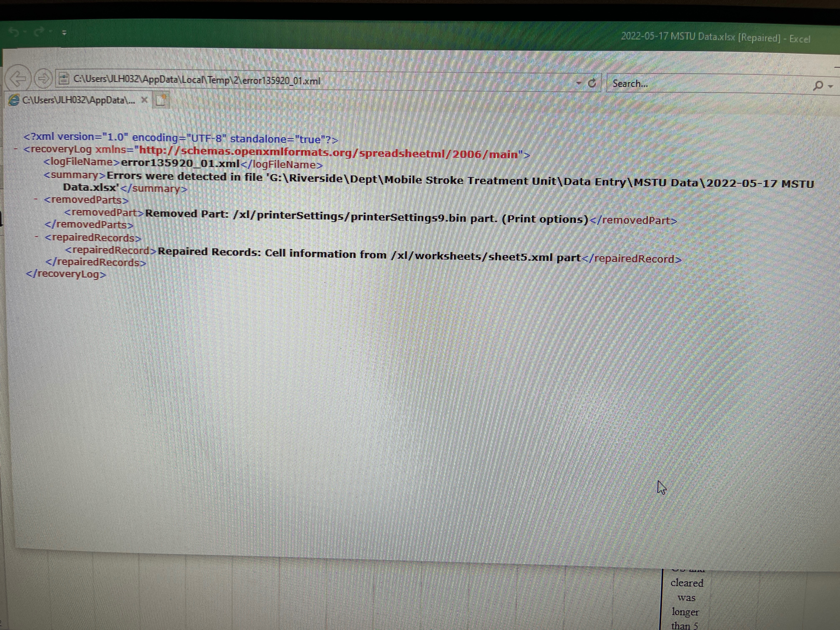Collapse the repairedRecords XML node

(37, 237)
